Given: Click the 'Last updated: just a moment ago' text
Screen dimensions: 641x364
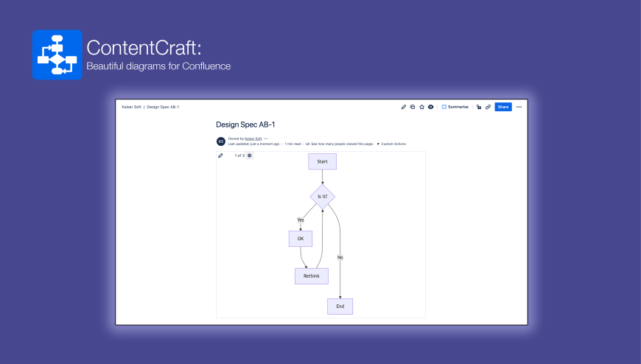Looking at the screenshot, I should click(x=253, y=144).
